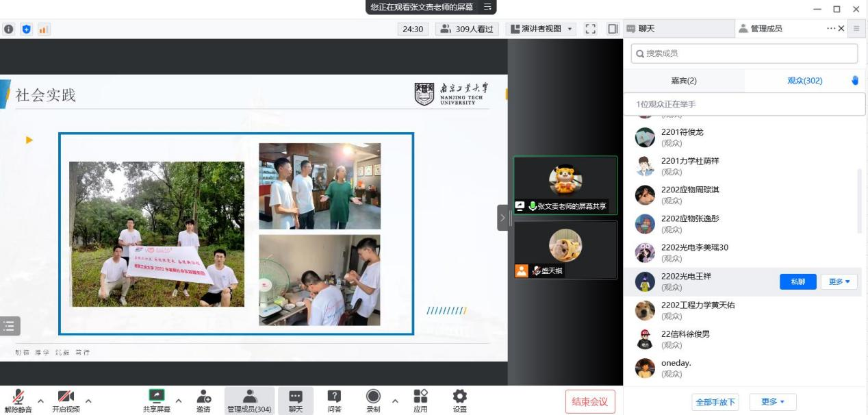Unmute microphone via 解除静音
The height and width of the screenshot is (415, 868).
(x=18, y=401)
